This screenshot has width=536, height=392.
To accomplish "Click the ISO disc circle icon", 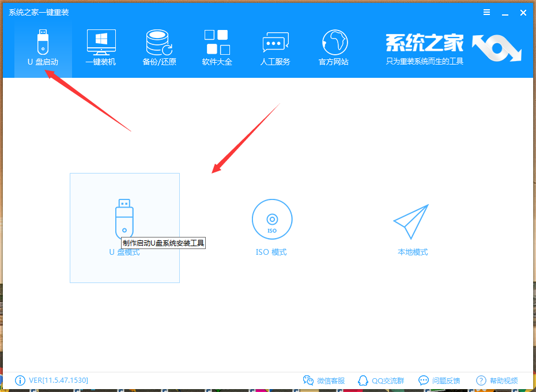I will 271,219.
